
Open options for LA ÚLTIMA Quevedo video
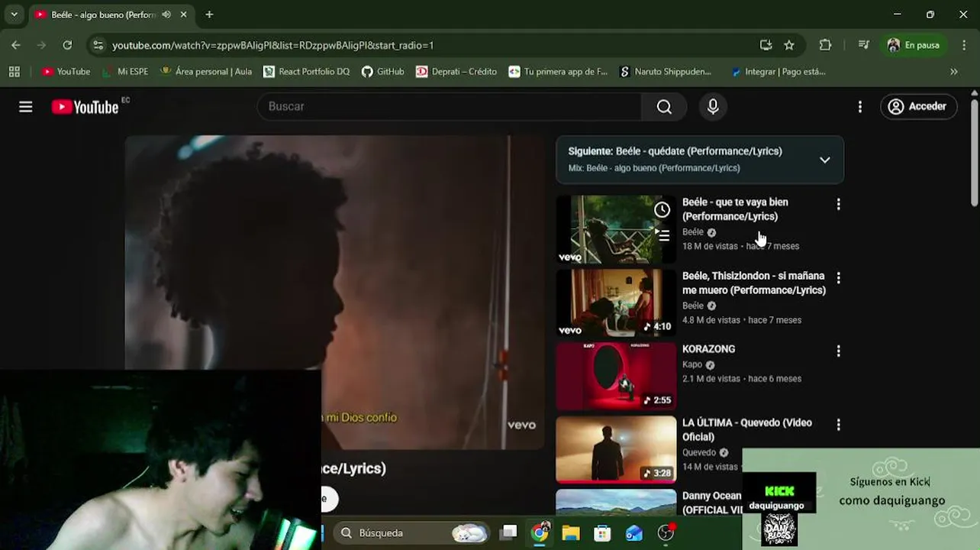click(838, 424)
